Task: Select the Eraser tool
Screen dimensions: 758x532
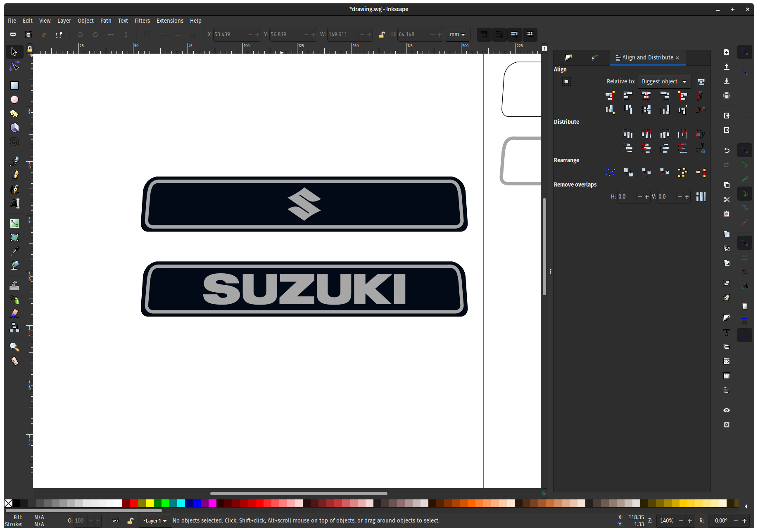Action: [x=14, y=314]
